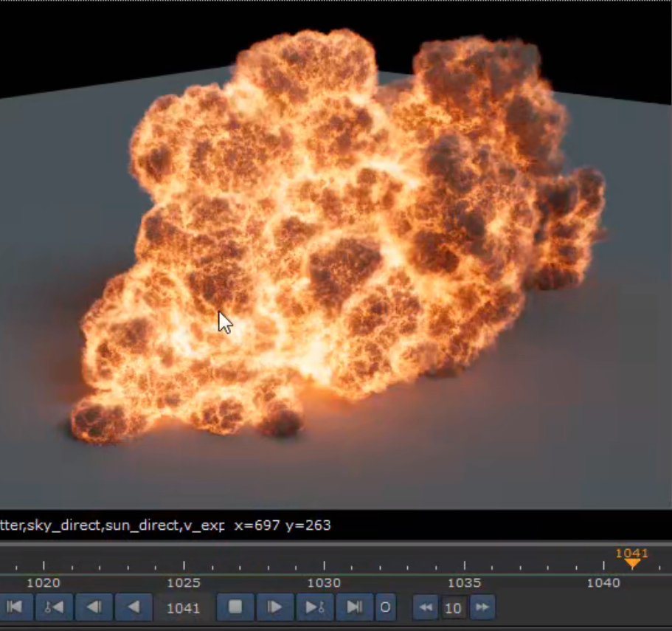
Task: Click the 1030 frame label on timeline
Action: [x=324, y=583]
